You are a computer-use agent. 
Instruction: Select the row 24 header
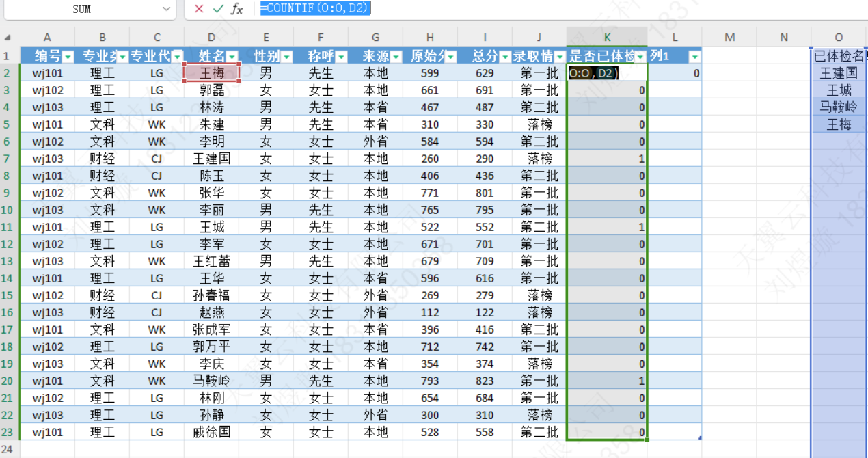coord(10,449)
